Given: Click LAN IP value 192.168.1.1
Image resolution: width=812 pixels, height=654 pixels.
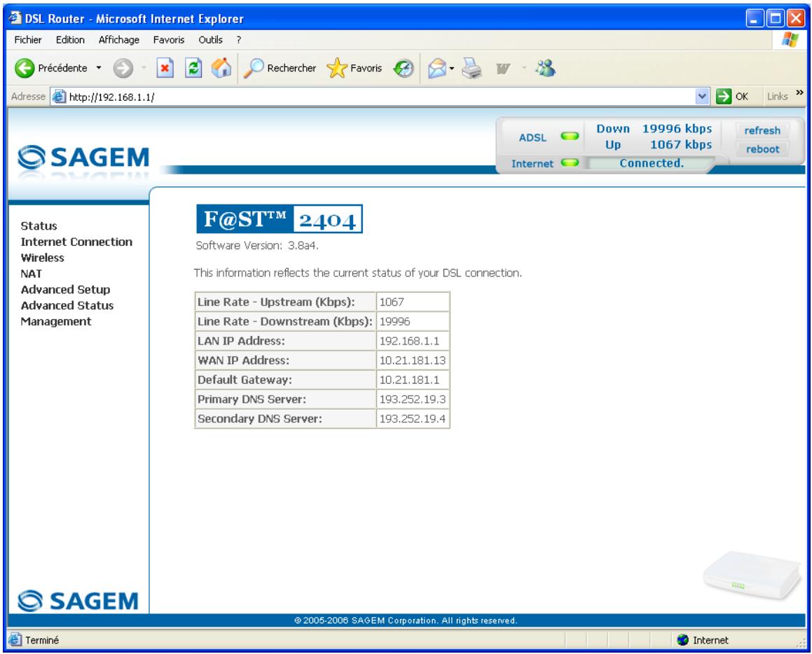Looking at the screenshot, I should point(409,341).
